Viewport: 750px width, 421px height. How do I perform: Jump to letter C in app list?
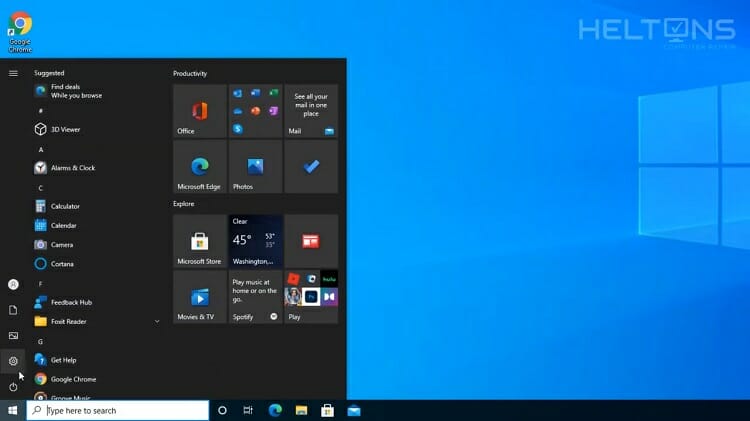[41, 188]
